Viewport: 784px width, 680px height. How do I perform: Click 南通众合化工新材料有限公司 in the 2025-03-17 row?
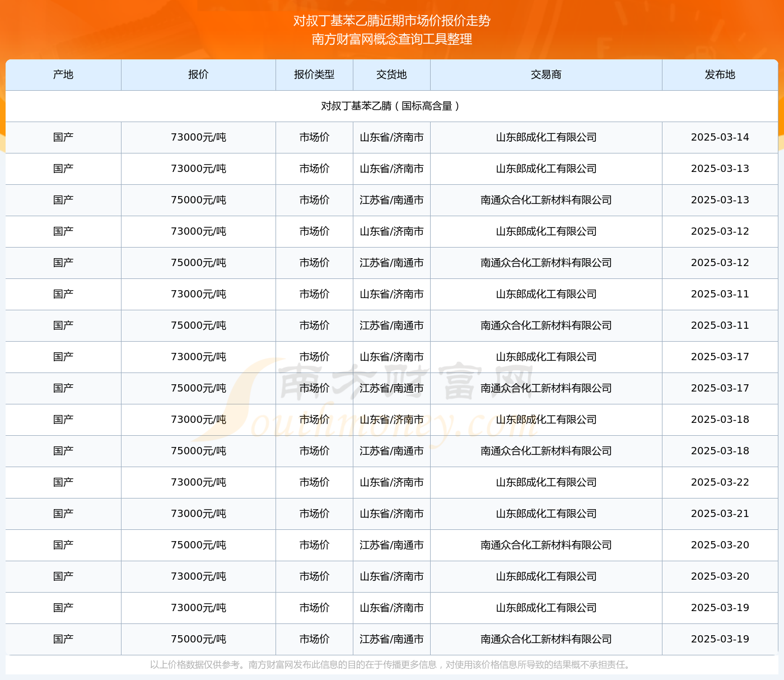coord(546,388)
